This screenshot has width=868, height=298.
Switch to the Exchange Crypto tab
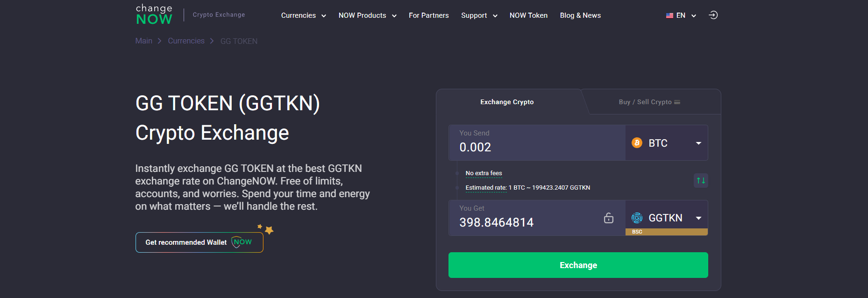[x=507, y=102]
